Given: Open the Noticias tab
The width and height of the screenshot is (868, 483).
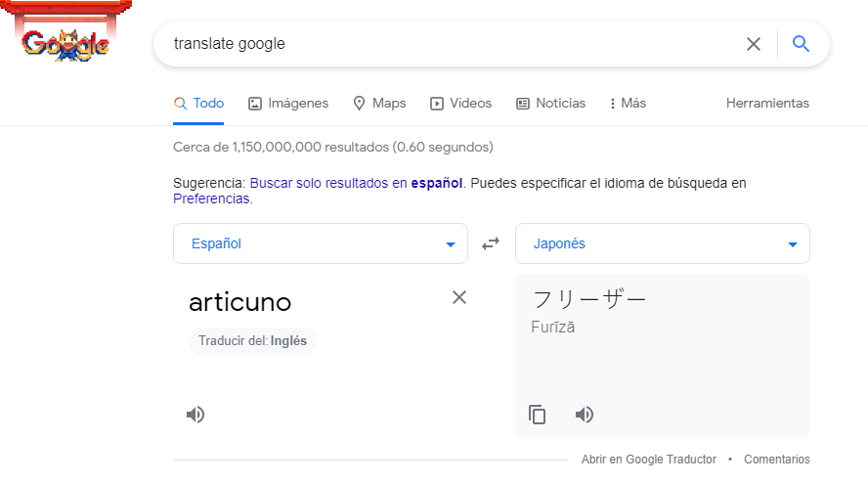Looking at the screenshot, I should 550,104.
